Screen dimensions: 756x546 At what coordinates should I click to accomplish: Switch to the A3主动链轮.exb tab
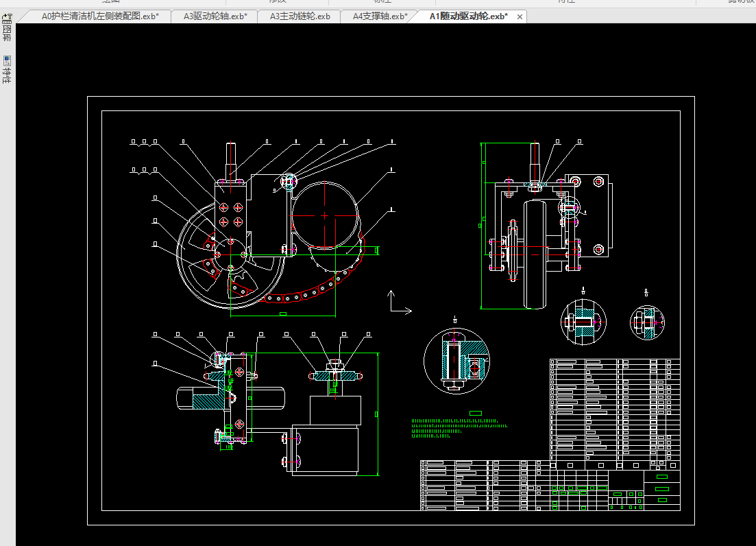click(x=300, y=16)
